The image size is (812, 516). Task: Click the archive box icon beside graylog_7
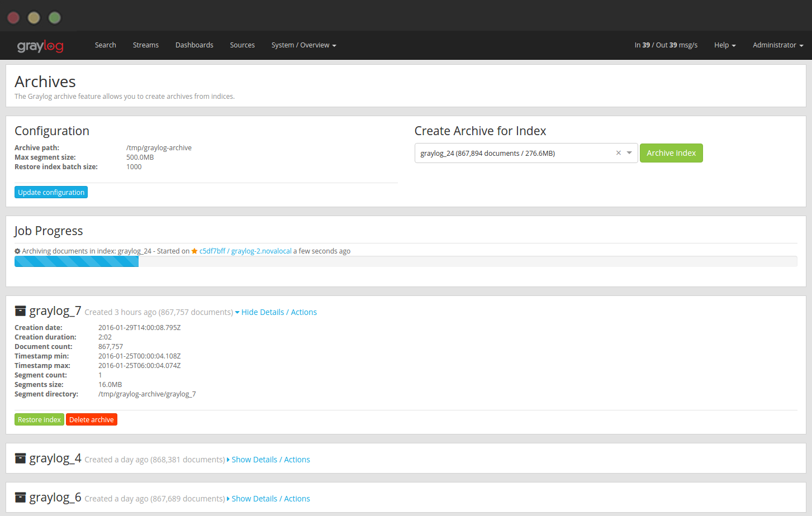[20, 311]
